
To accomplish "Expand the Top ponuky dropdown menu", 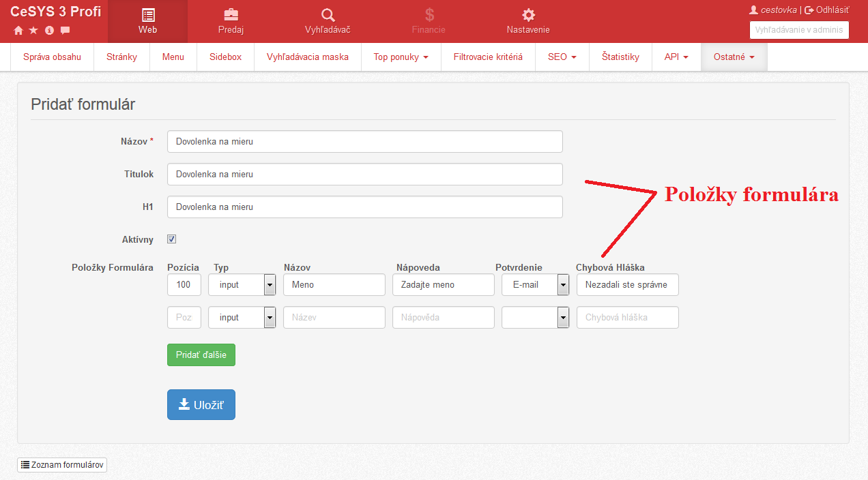I will (x=401, y=57).
